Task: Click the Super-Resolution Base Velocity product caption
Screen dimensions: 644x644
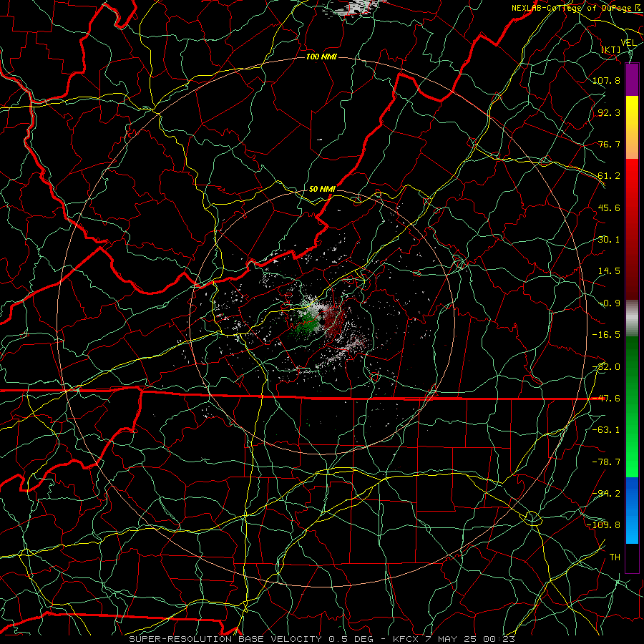Action: pos(322,639)
